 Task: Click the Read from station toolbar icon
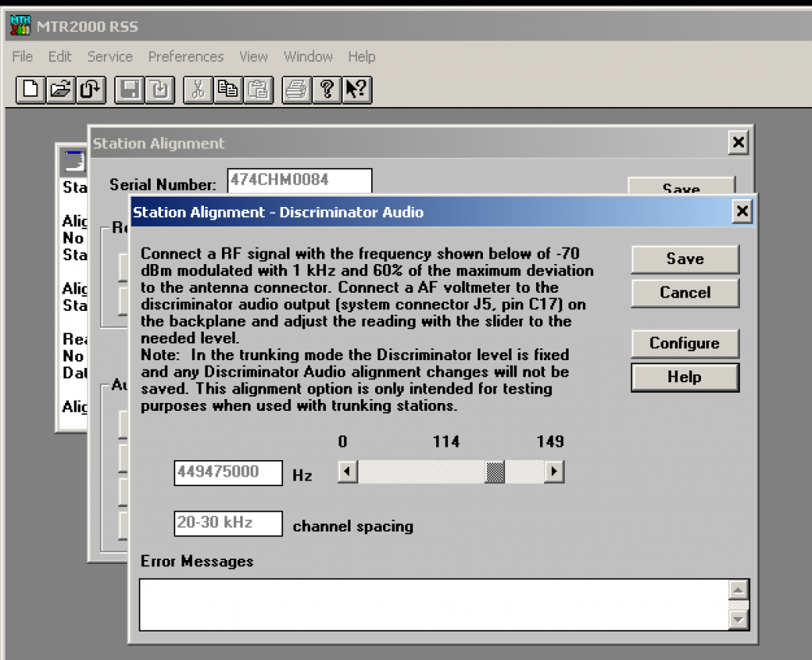91,90
